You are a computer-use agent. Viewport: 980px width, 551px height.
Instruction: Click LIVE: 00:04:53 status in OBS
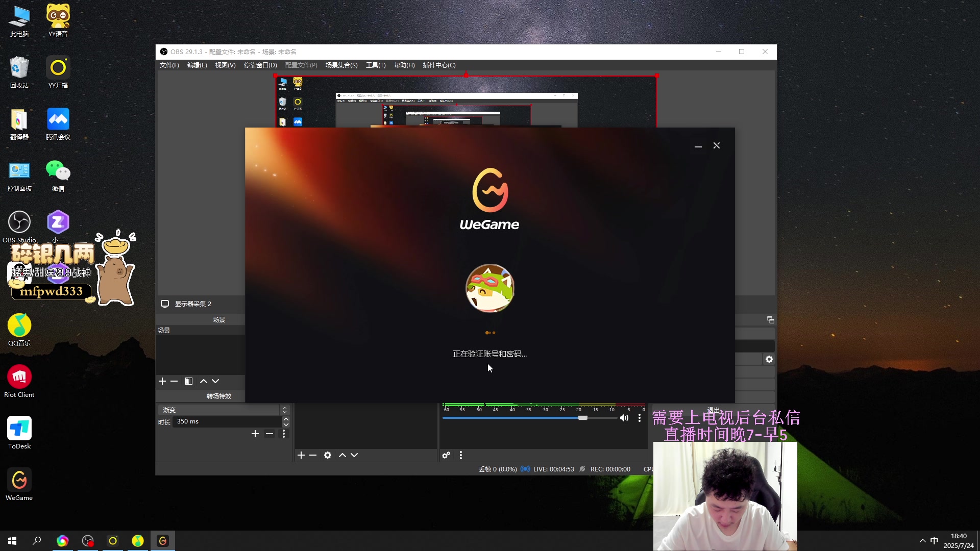553,469
